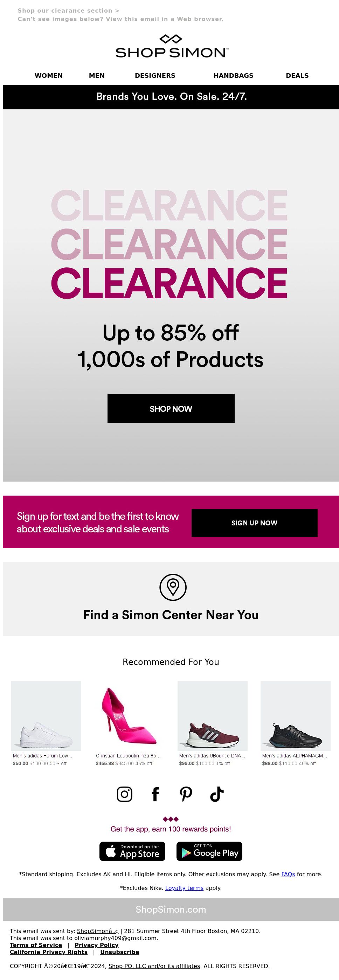Open the Loyalty terms link
339x980 pixels.
[184, 887]
